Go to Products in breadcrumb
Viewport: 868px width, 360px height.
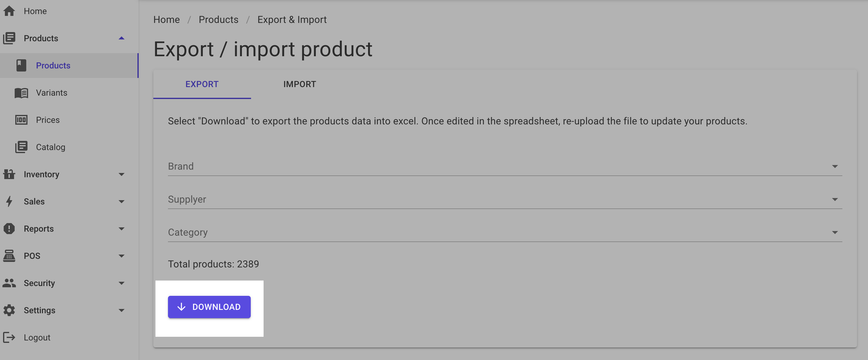coord(218,20)
